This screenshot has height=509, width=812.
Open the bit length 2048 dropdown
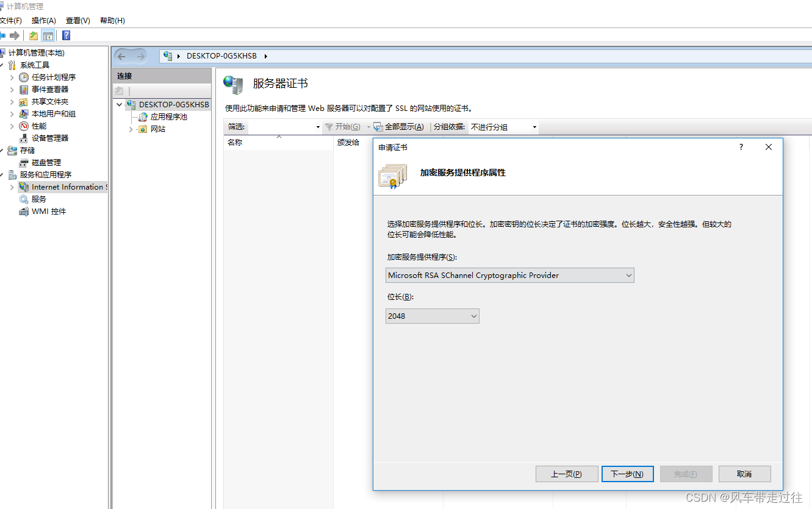click(x=433, y=316)
